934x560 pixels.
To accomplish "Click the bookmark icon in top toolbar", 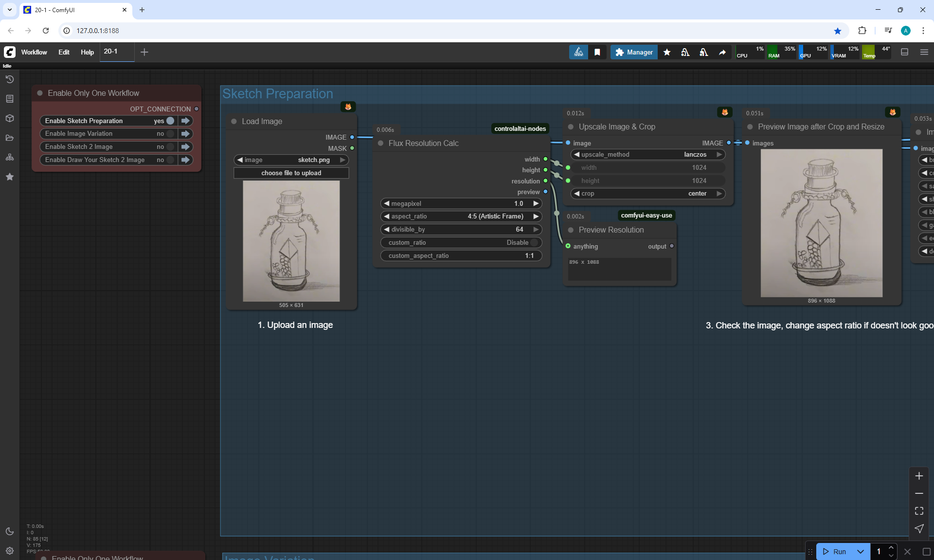I will click(597, 52).
